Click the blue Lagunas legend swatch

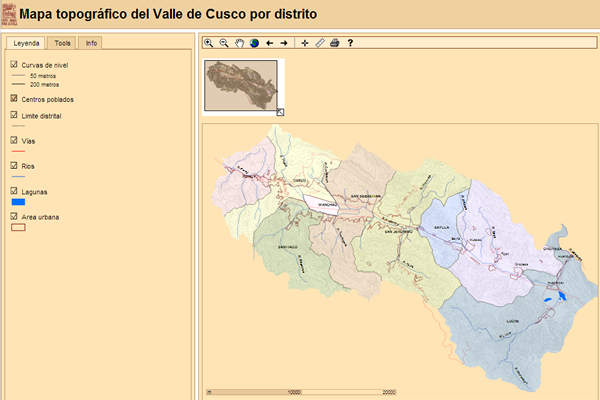click(17, 202)
